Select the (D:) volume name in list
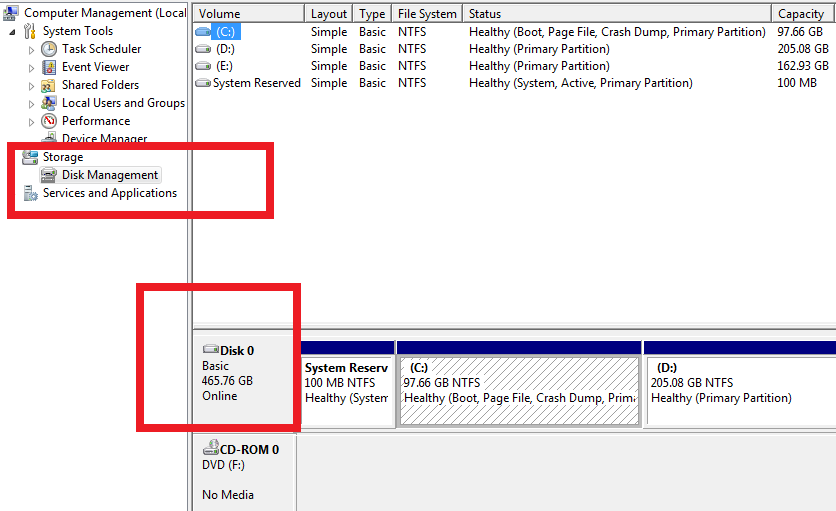 coord(226,49)
